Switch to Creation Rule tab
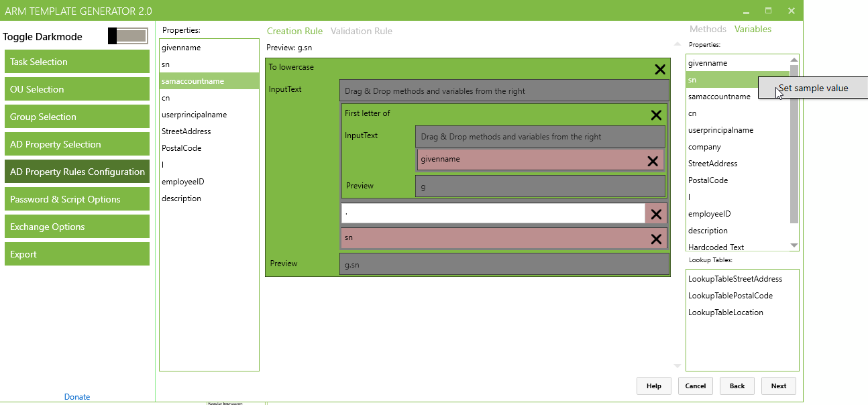Screen dimensions: 868x405 [x=294, y=31]
